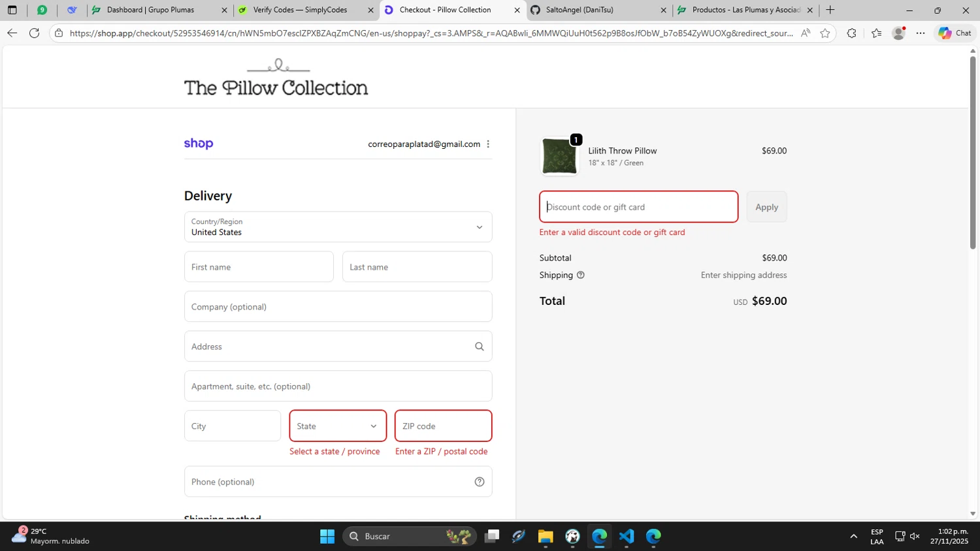
Task: Close the Checkout Pillow Collection tab
Action: pyautogui.click(x=517, y=10)
